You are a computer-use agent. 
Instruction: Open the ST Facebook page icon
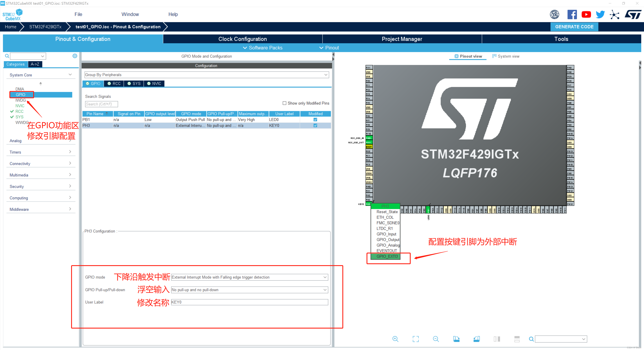point(572,14)
